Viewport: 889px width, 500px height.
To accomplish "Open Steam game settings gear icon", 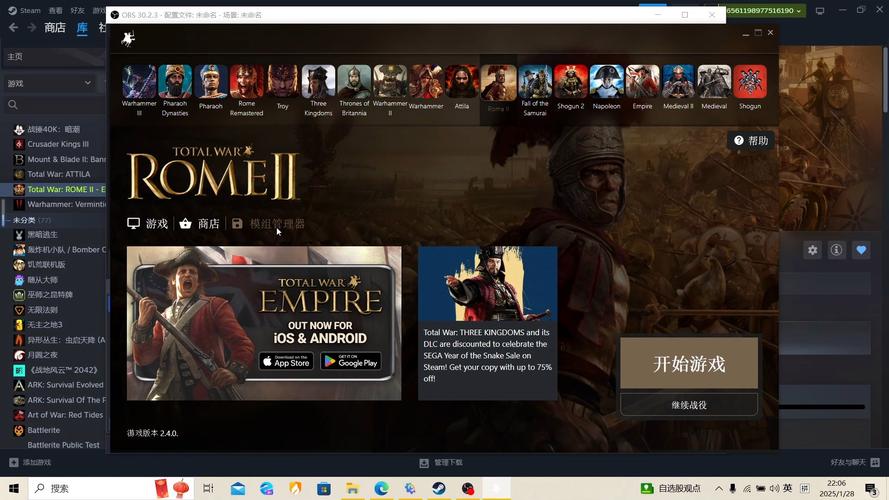I will point(812,250).
